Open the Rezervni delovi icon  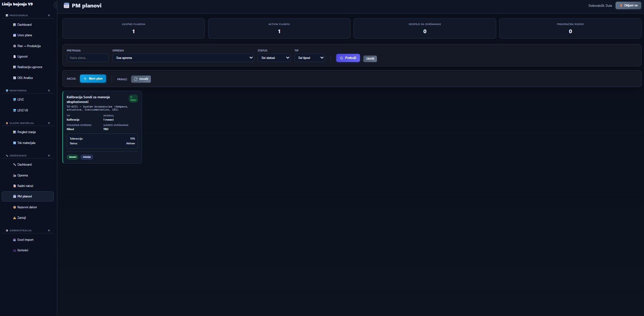(x=15, y=207)
